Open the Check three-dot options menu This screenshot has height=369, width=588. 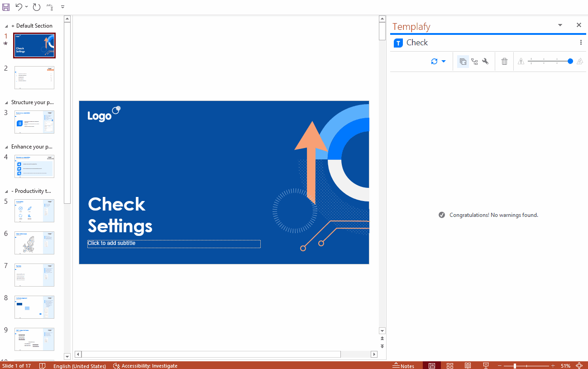coord(581,42)
